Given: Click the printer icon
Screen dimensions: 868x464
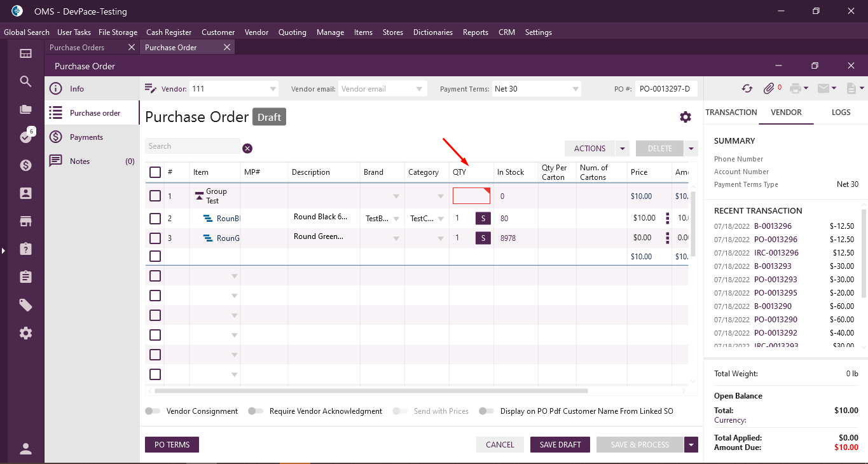Looking at the screenshot, I should [x=795, y=89].
